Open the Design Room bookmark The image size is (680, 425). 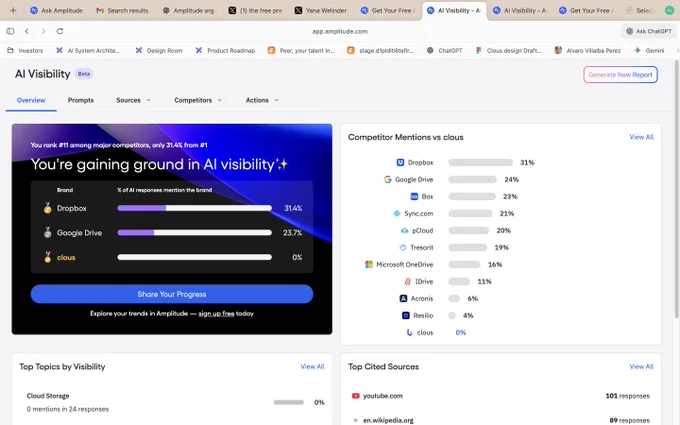click(x=159, y=50)
